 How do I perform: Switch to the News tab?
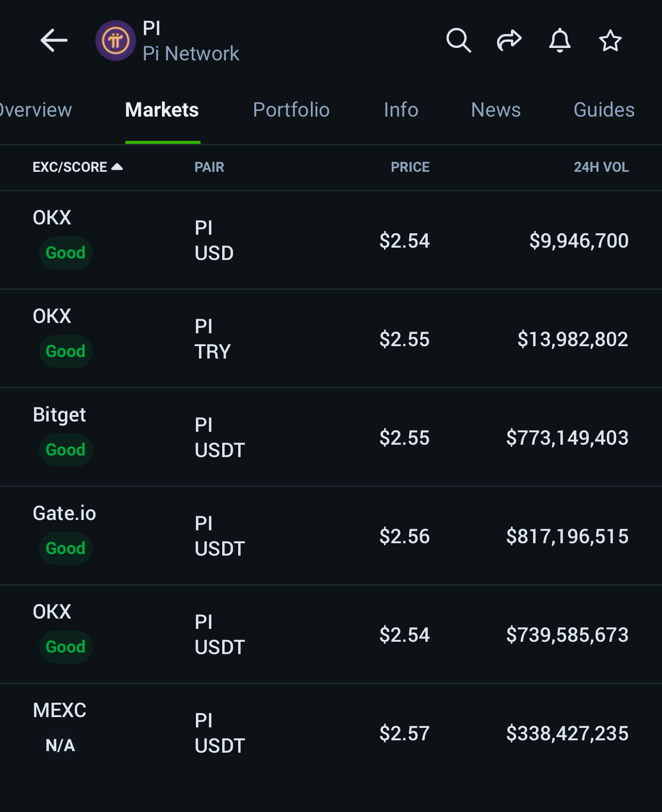pyautogui.click(x=496, y=110)
